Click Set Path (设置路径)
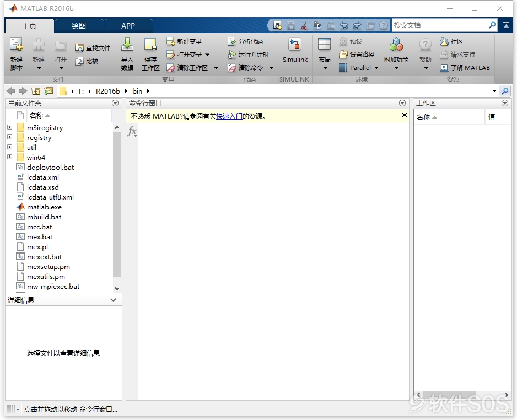Screen dimensions: 517x420 (x=357, y=55)
